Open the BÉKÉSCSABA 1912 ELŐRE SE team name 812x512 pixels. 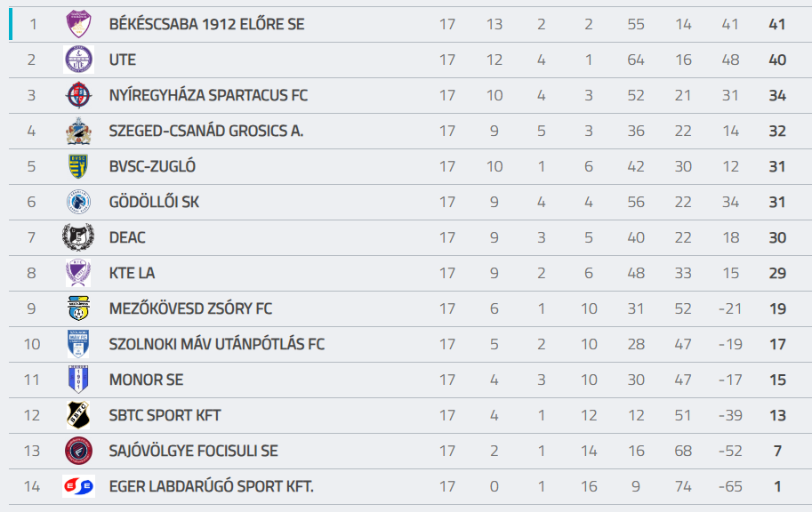click(206, 25)
